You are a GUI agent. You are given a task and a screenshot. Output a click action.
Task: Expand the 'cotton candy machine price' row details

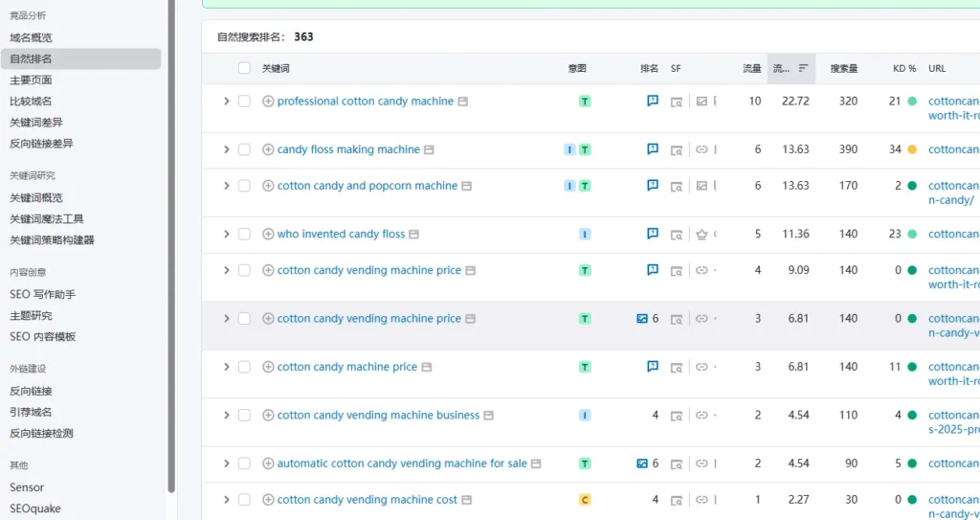point(226,367)
